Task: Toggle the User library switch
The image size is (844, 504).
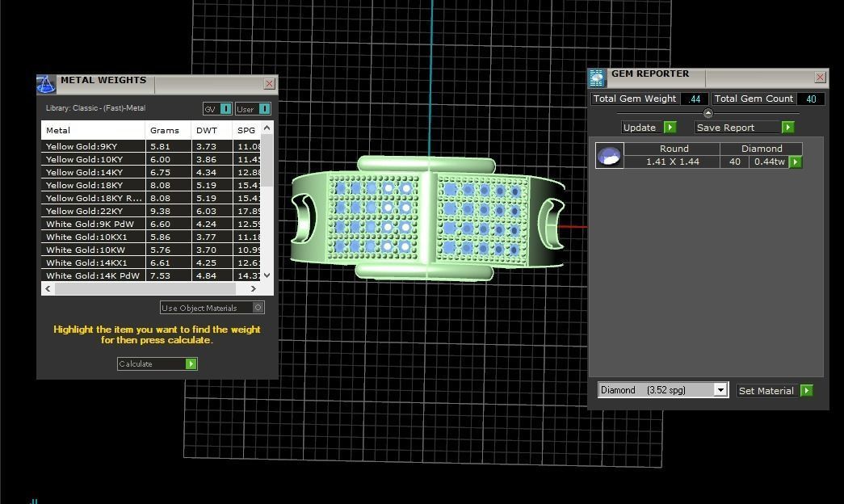Action: click(x=264, y=109)
